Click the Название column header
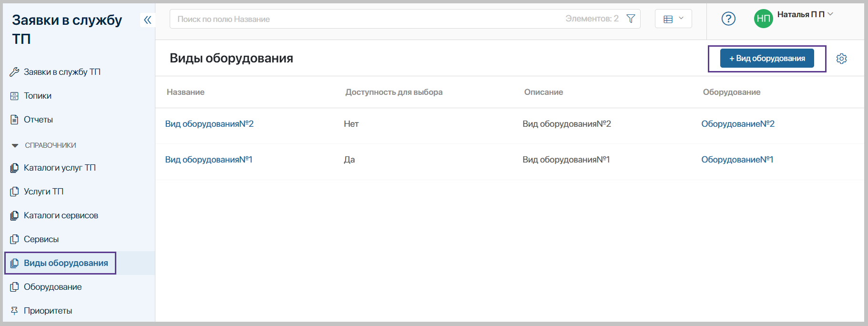This screenshot has height=326, width=868. click(185, 92)
